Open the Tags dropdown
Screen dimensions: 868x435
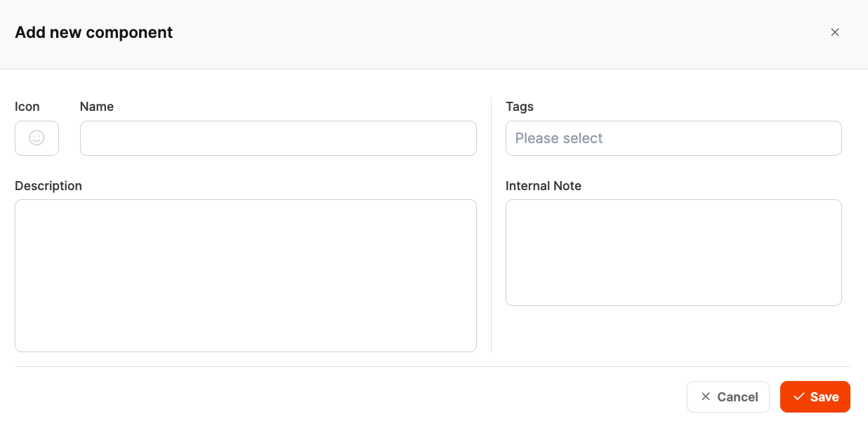(673, 138)
